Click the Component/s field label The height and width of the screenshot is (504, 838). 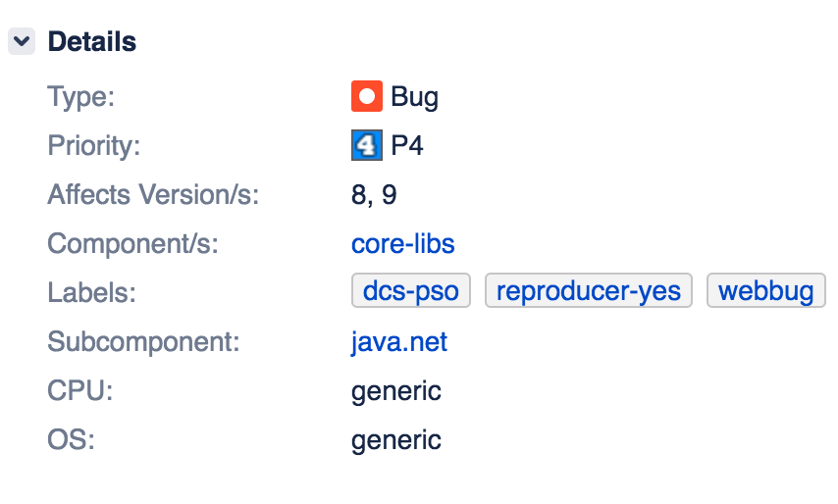(132, 244)
